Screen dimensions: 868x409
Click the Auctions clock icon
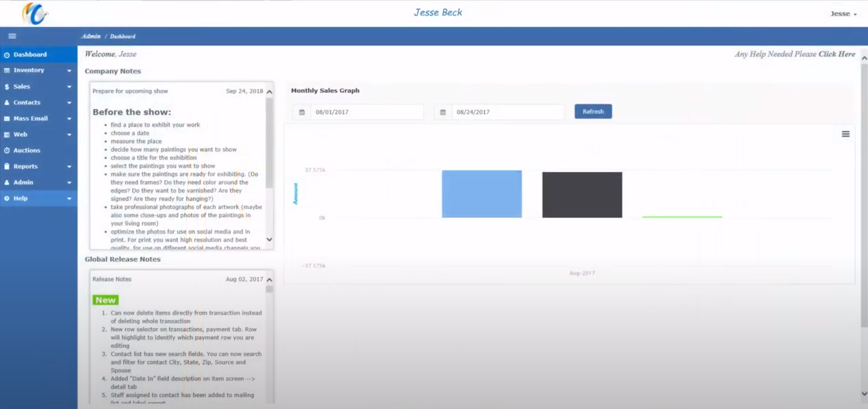[x=7, y=151]
